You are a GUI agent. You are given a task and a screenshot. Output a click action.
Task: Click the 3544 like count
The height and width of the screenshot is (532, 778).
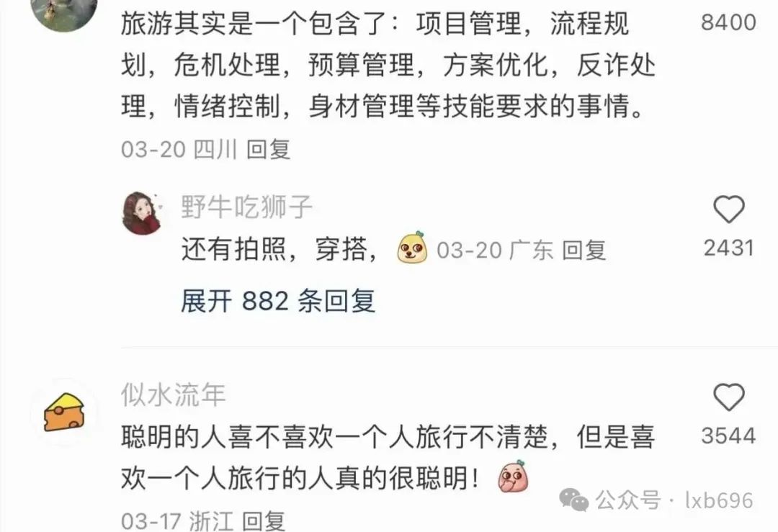coord(728,436)
